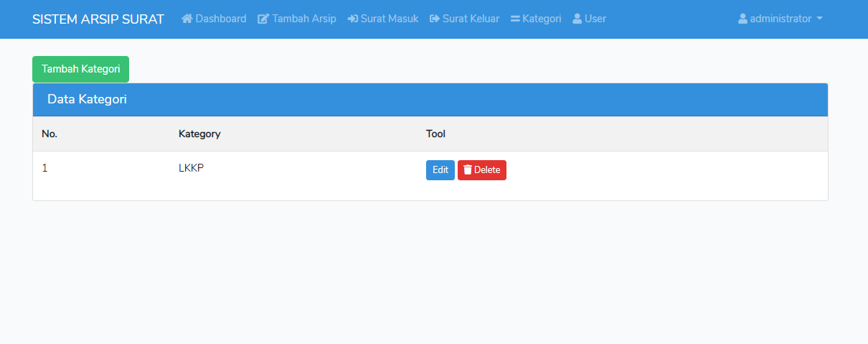
Task: Click the User person icon in navbar
Action: [577, 19]
